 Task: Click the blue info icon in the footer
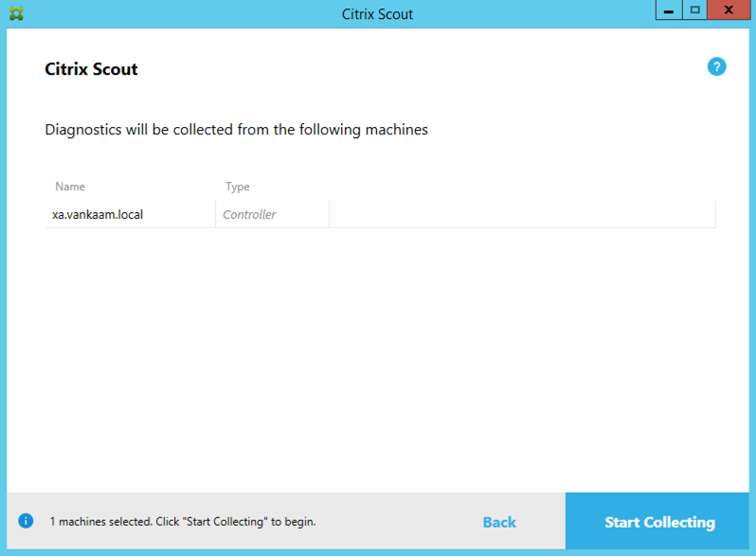click(x=26, y=521)
